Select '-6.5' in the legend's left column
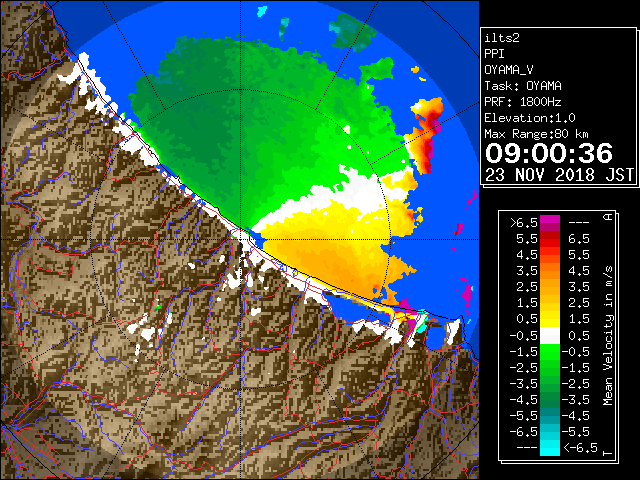 (x=524, y=431)
